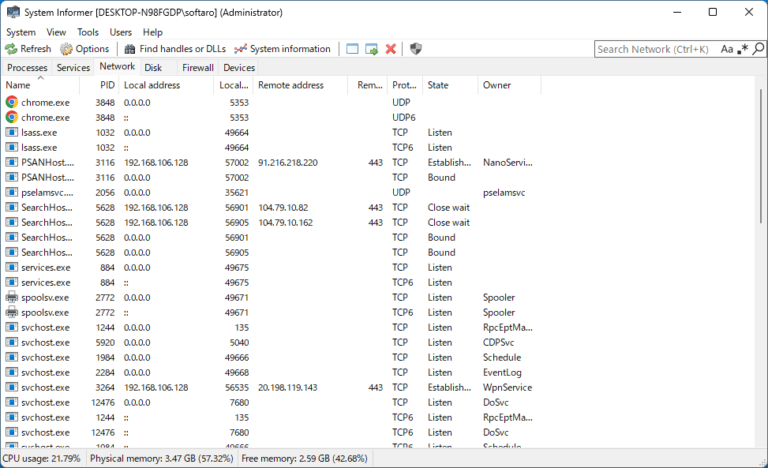The width and height of the screenshot is (768, 468).
Task: Click printer icon of spoolsv.exe TCP6 row
Action: pos(12,312)
